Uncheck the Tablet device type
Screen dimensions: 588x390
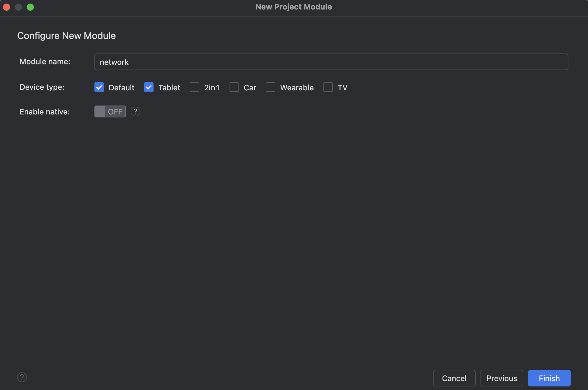coord(149,87)
